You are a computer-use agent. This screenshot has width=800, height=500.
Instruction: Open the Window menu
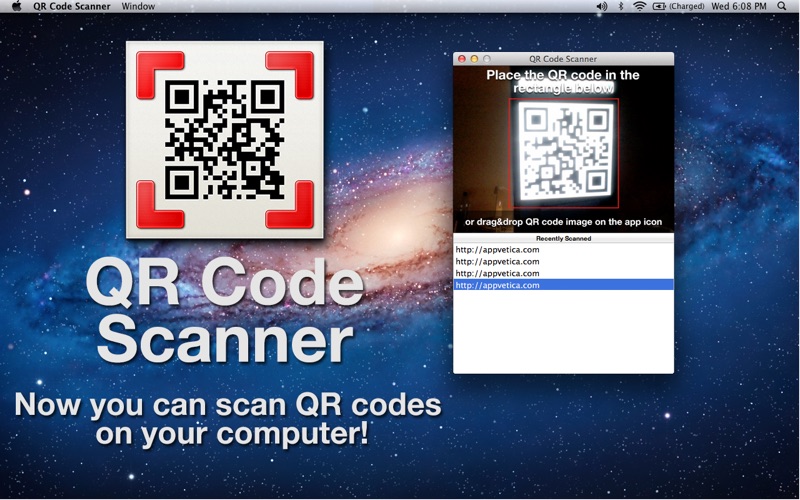[138, 6]
